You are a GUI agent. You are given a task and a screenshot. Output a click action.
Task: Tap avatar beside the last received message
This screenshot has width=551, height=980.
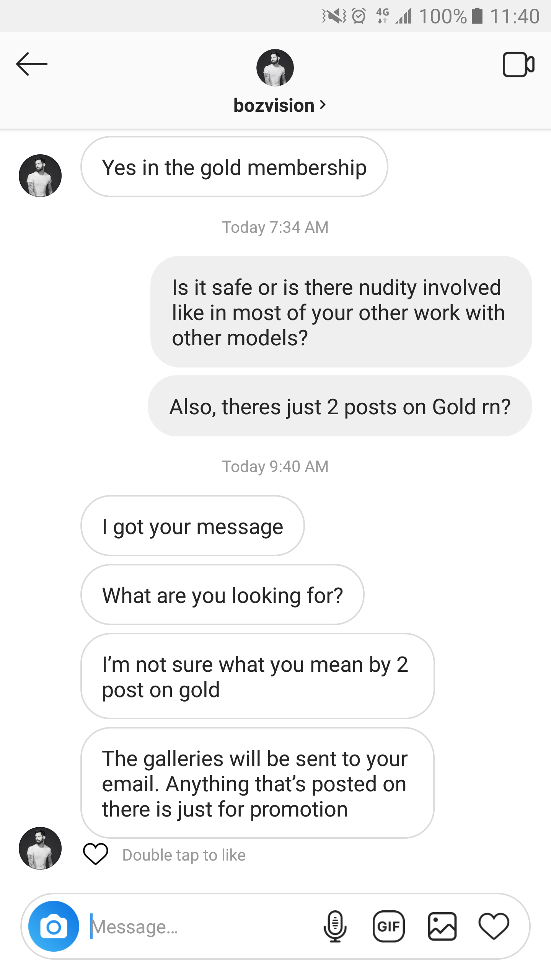[40, 848]
